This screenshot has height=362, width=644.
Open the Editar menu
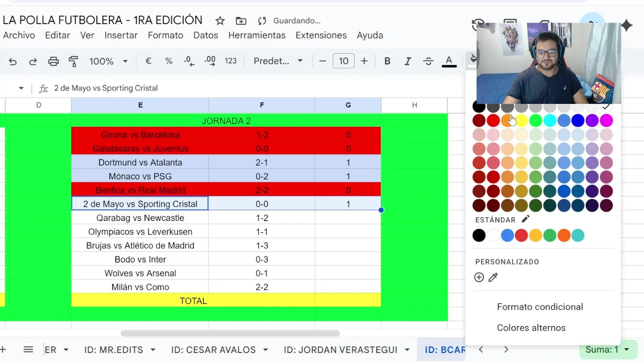(x=57, y=35)
